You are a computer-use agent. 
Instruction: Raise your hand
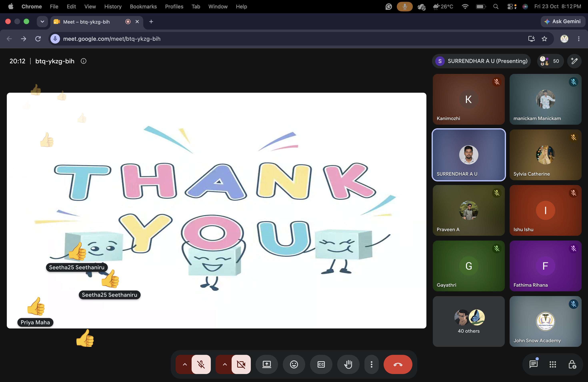pos(348,364)
